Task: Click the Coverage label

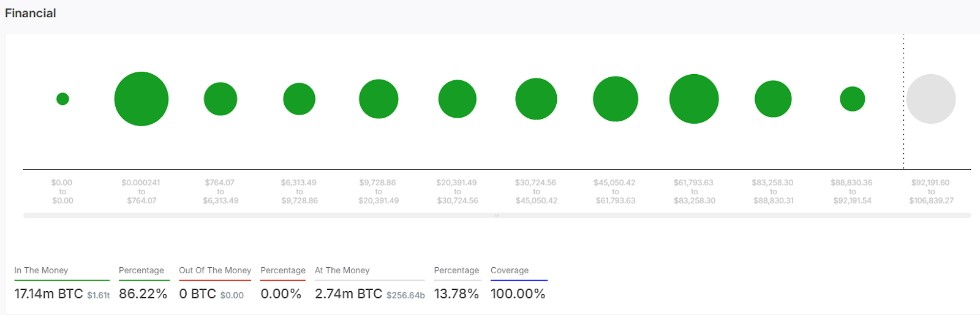Action: coord(510,270)
